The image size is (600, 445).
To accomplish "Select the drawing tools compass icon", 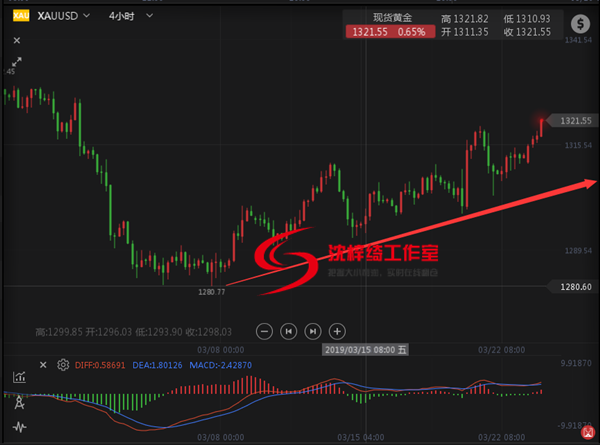I will 19,402.
